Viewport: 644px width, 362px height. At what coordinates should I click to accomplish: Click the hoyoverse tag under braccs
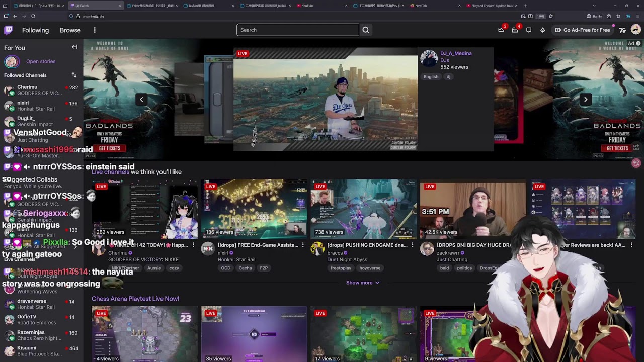[370, 268]
